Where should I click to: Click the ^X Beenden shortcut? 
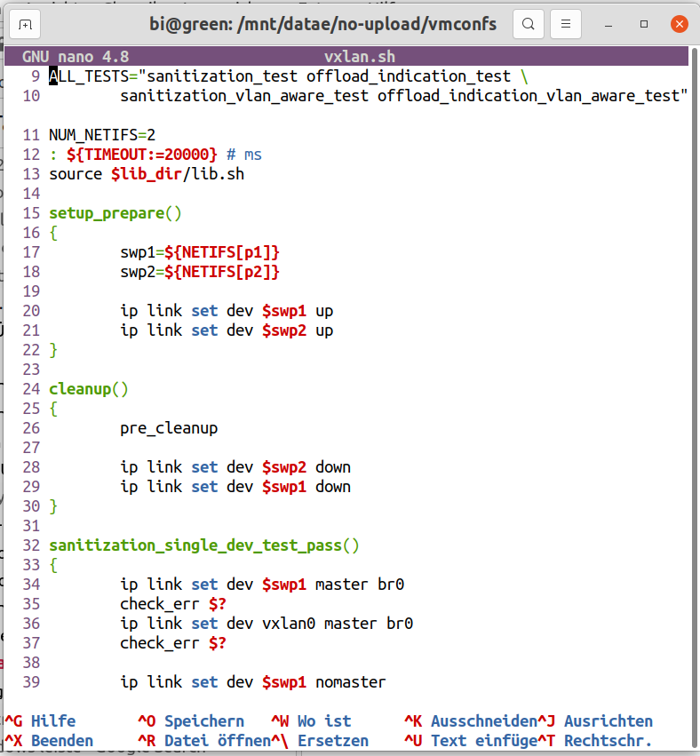point(49,741)
